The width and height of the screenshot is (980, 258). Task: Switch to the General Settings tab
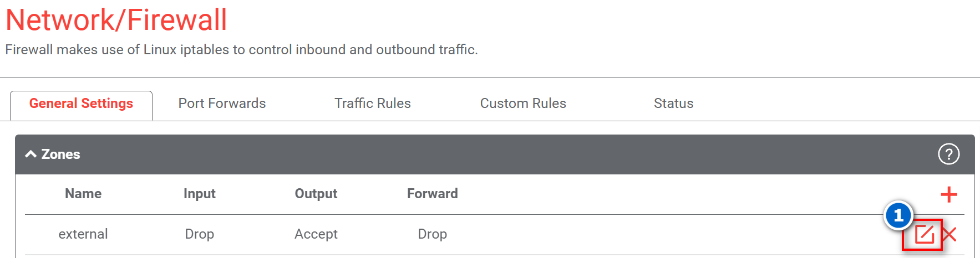(81, 104)
